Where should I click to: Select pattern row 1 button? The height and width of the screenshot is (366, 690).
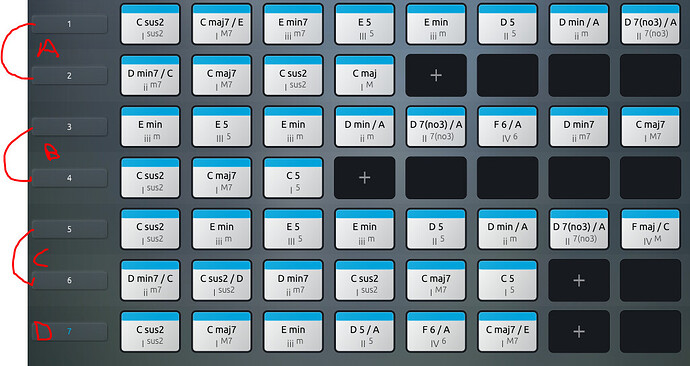[70, 24]
